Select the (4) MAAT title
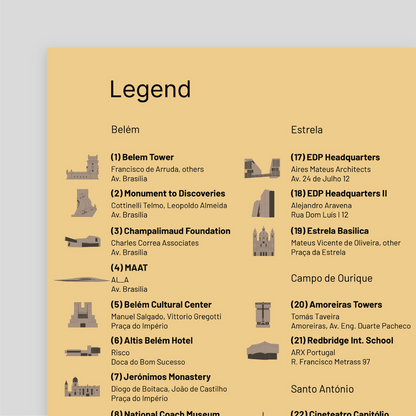The image size is (416, 416). [x=129, y=268]
